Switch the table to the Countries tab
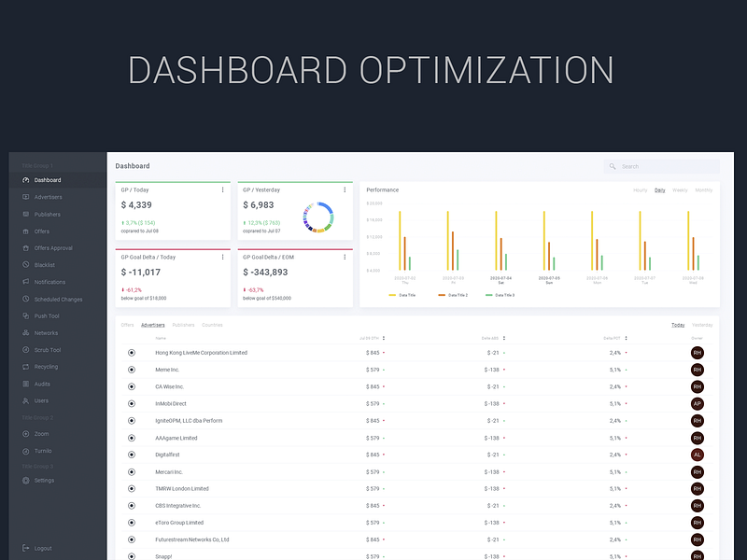 pyautogui.click(x=212, y=325)
